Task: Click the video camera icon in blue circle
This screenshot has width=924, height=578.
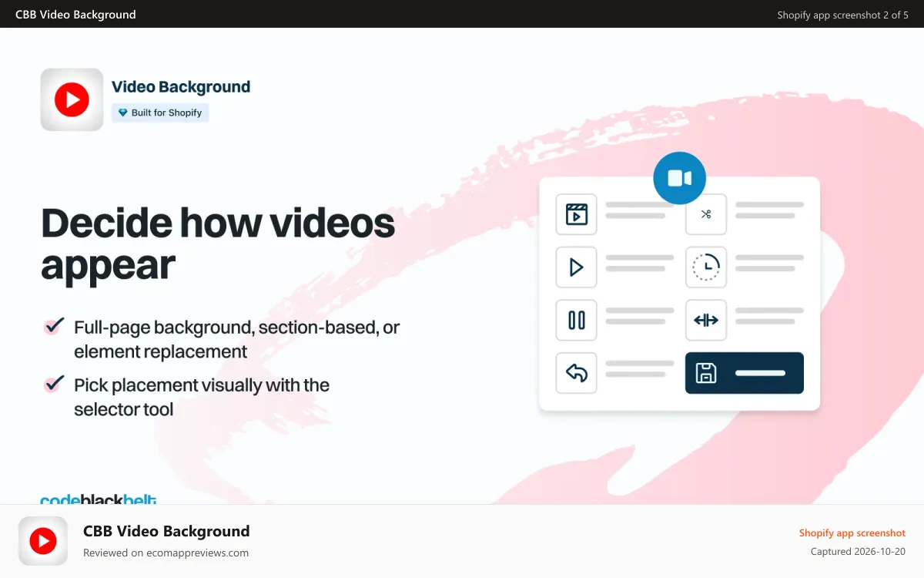Action: click(680, 178)
